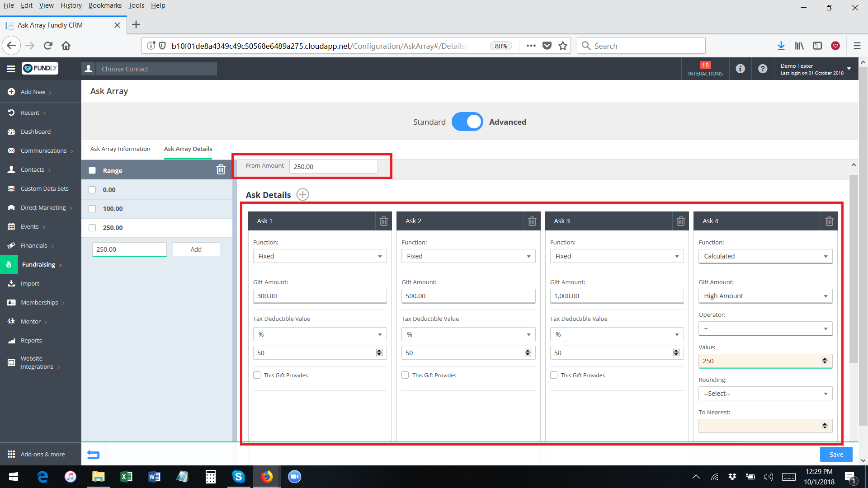Delete Ask 3 with trash icon

pyautogui.click(x=681, y=221)
